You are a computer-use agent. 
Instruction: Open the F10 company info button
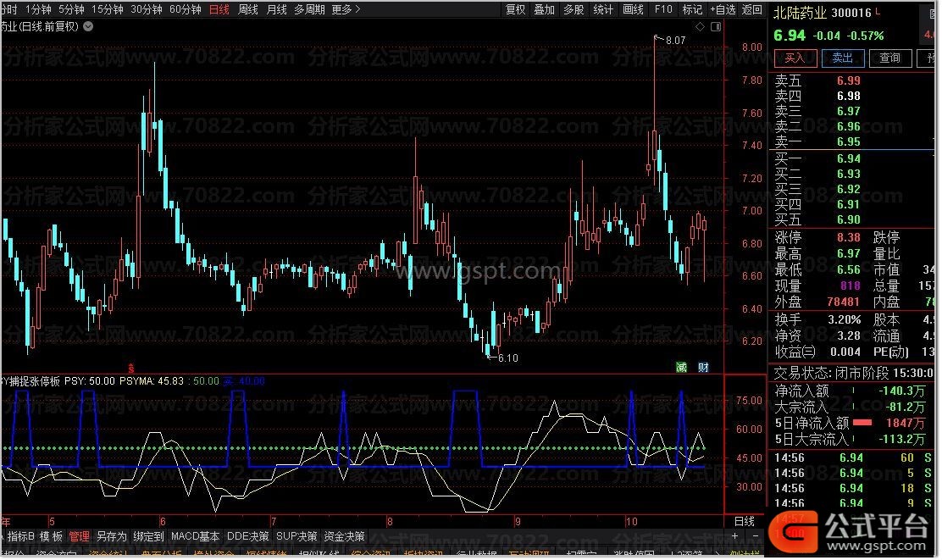(663, 9)
